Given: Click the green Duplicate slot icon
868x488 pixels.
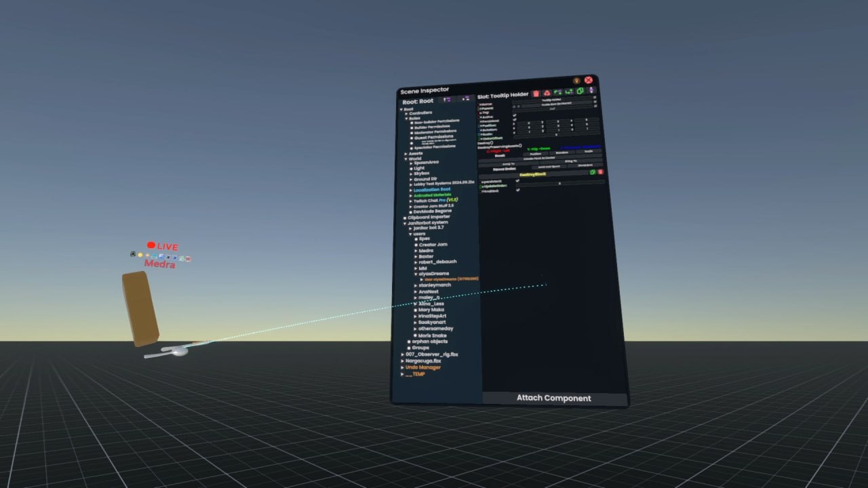Looking at the screenshot, I should coord(580,91).
